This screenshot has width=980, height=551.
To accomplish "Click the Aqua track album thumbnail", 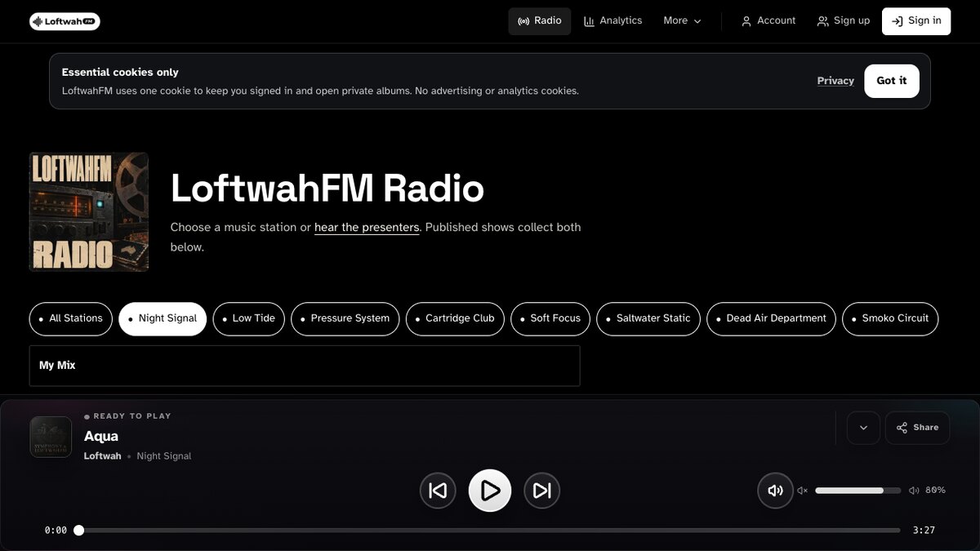I will tap(51, 437).
